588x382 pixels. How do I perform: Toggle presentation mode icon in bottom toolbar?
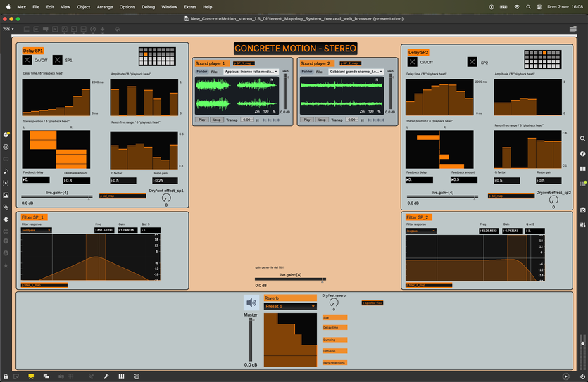coord(31,376)
